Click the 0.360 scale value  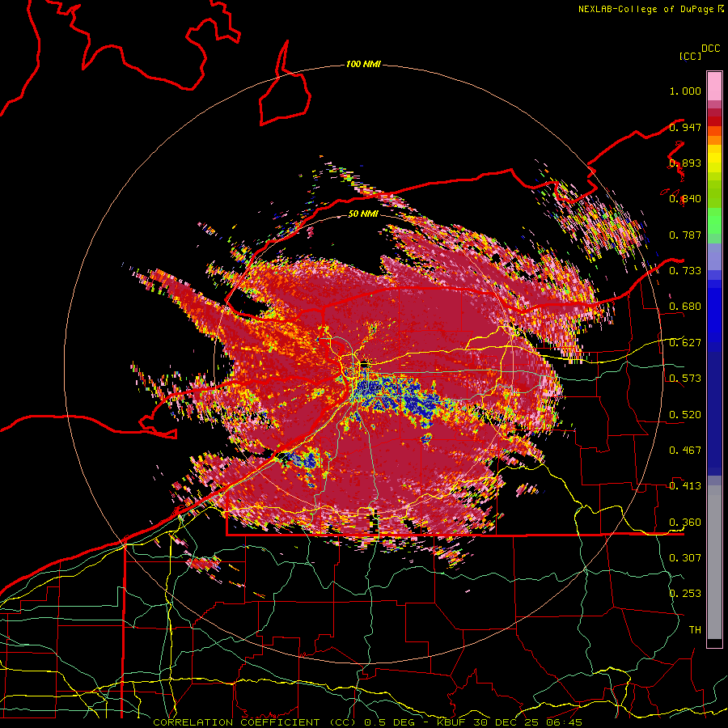click(685, 523)
